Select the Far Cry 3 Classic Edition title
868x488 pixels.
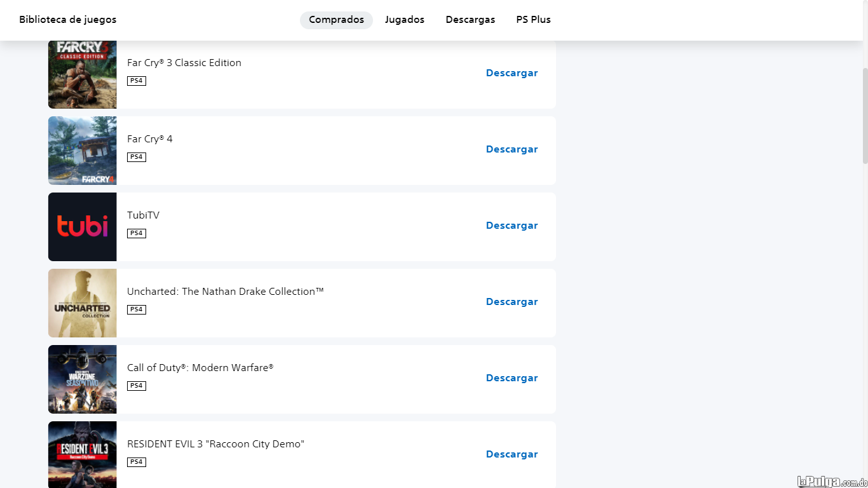pos(184,63)
